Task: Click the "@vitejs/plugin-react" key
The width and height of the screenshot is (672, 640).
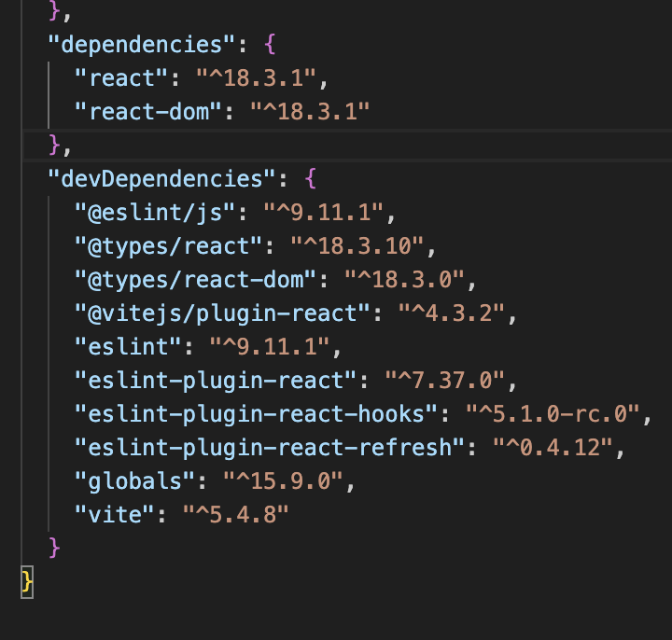Action: pyautogui.click(x=222, y=313)
